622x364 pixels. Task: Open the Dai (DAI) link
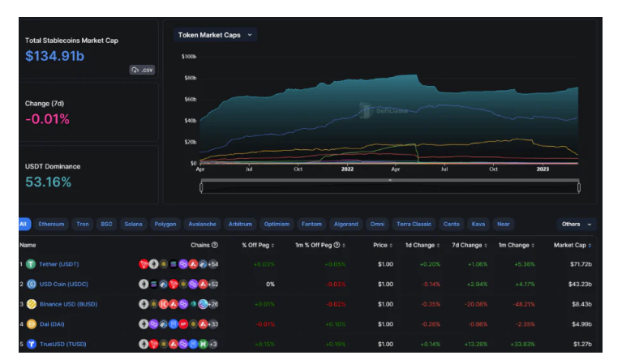pyautogui.click(x=52, y=324)
